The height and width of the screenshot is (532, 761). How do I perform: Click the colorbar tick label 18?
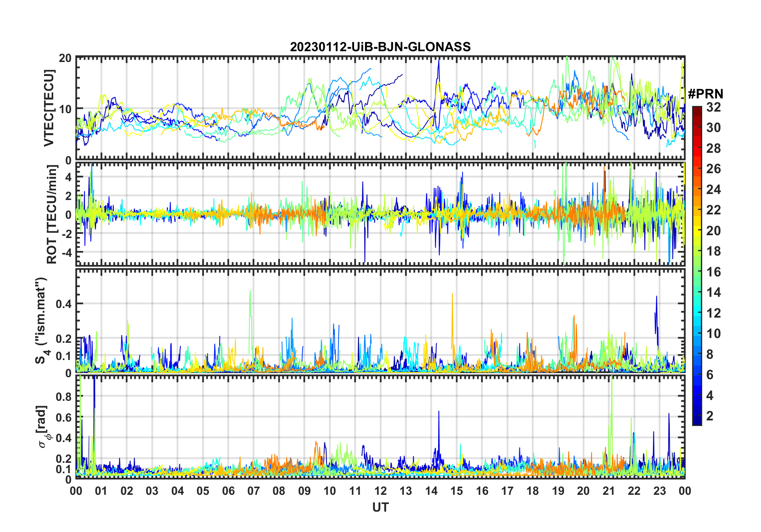pos(713,251)
